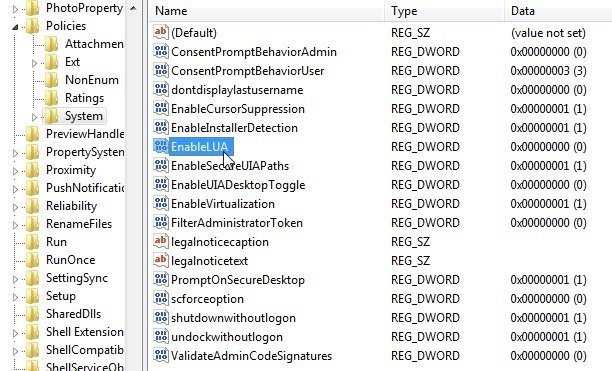The height and width of the screenshot is (371, 612).
Task: Click the ConsentPromptBehaviorAdmin DWORD icon
Action: pos(161,51)
